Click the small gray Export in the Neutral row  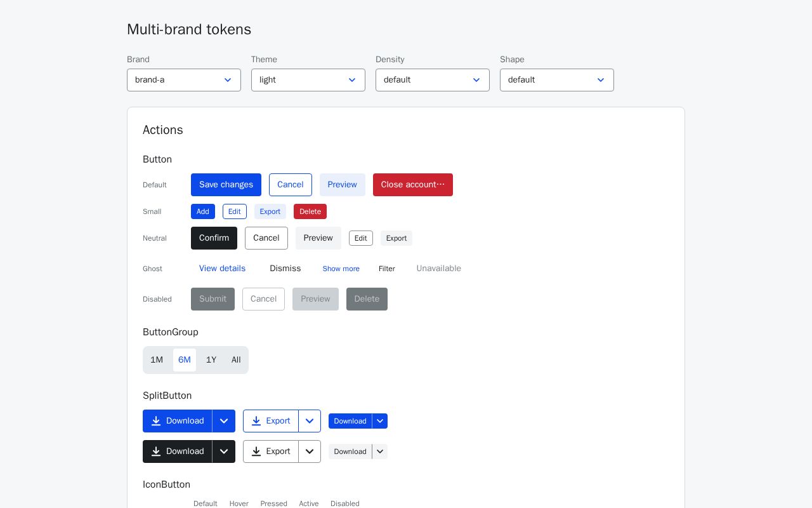tap(396, 238)
